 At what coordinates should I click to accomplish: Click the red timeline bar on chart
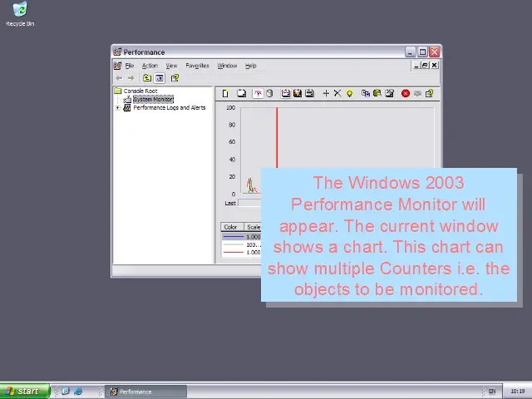[x=277, y=137]
